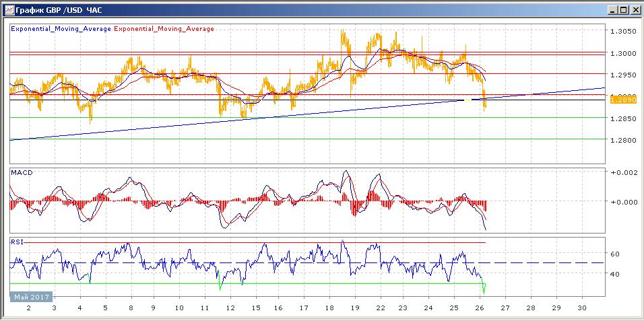This screenshot has height=321, width=644.
Task: Select date 24 on the time axis
Action: [428, 308]
